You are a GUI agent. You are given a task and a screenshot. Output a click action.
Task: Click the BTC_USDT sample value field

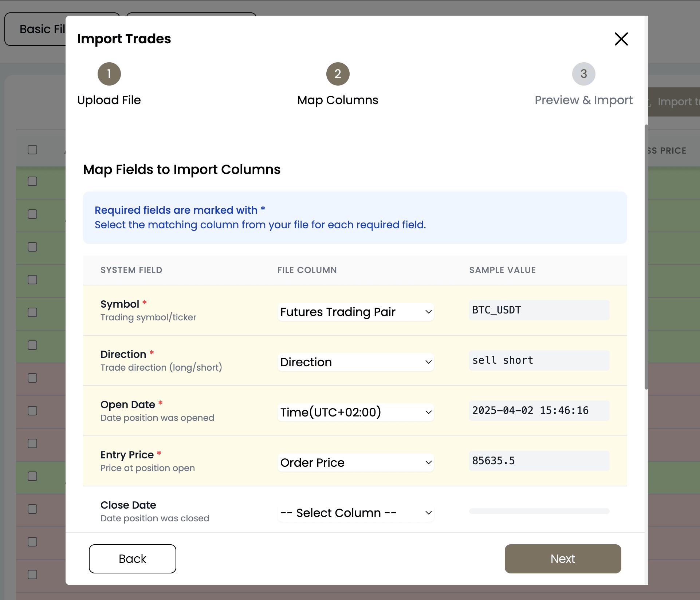[x=539, y=310]
